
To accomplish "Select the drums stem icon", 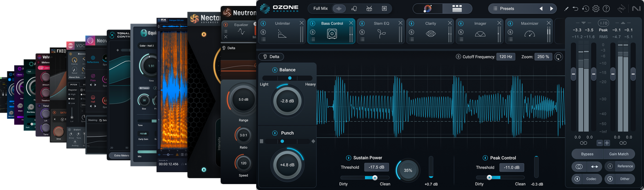I will point(369,8).
